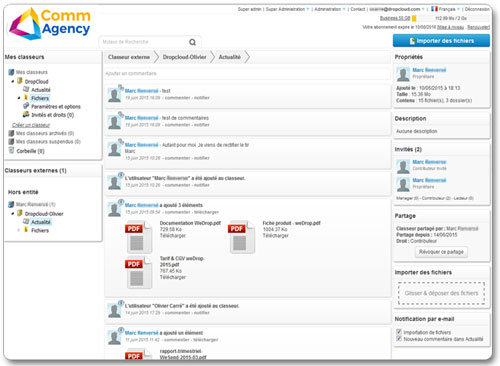Viewport: 500px width, 366px height.
Task: Click the Dropcloud-Olivier binder icon
Action: point(20,213)
